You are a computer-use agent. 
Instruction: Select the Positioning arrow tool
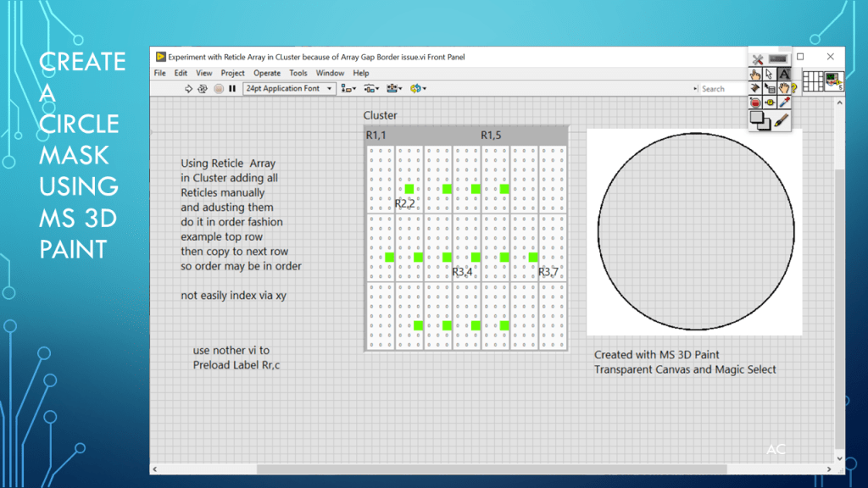770,74
